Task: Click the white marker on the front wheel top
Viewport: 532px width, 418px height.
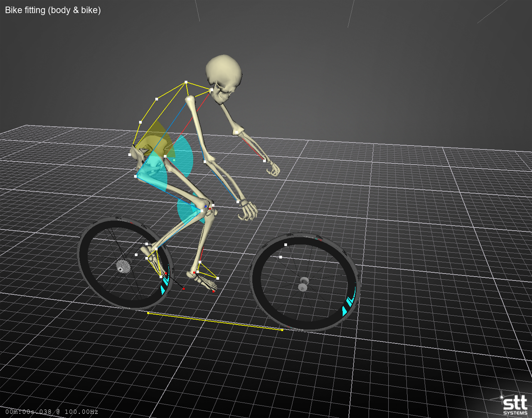Action: pyautogui.click(x=286, y=245)
